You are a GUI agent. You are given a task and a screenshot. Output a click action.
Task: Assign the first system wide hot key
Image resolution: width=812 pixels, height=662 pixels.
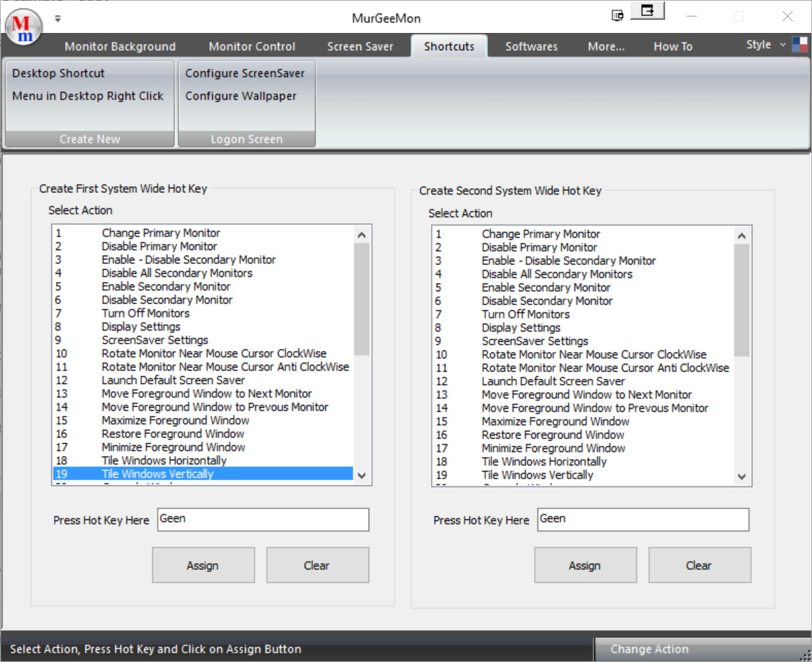[203, 564]
